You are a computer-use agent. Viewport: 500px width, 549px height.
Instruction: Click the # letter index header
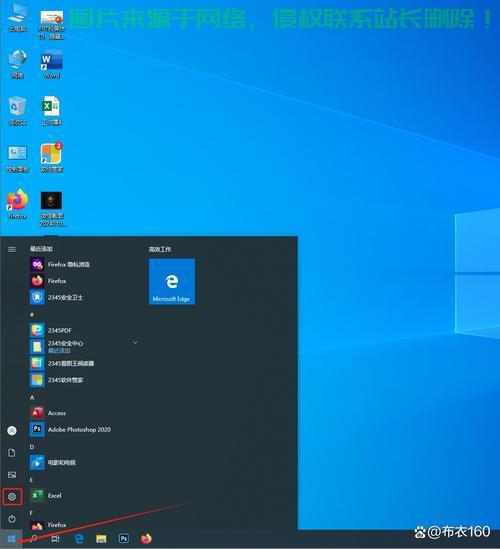(x=32, y=314)
